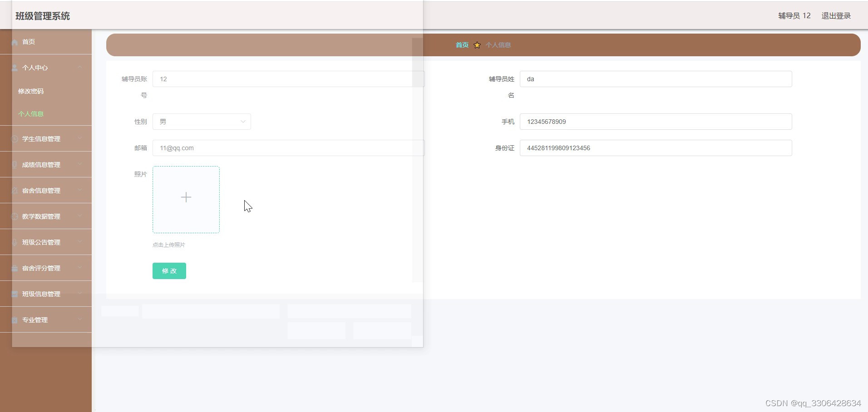Image resolution: width=868 pixels, height=412 pixels.
Task: Click the 修改 submit button
Action: [169, 271]
